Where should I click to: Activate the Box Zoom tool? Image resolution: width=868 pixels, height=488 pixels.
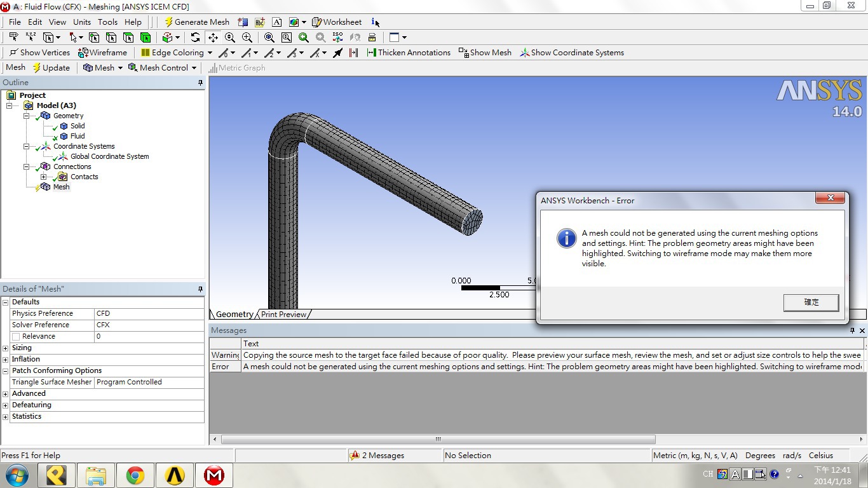coord(247,37)
